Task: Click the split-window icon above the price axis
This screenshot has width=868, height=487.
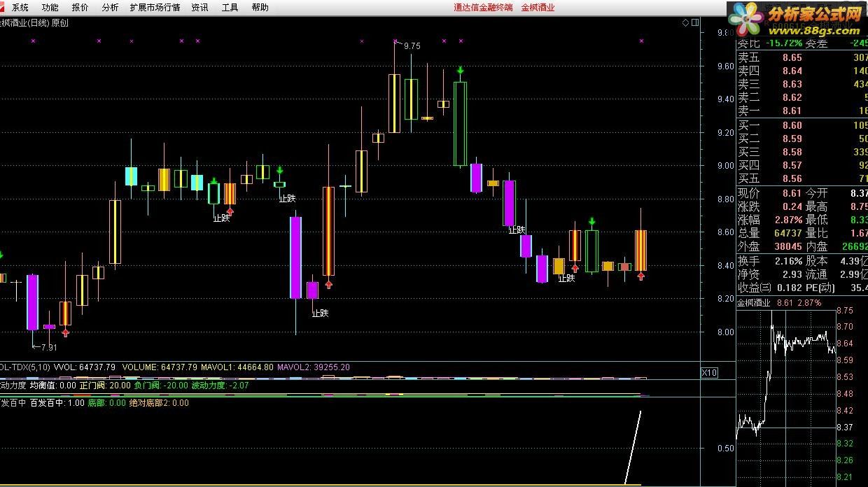Action: click(695, 22)
